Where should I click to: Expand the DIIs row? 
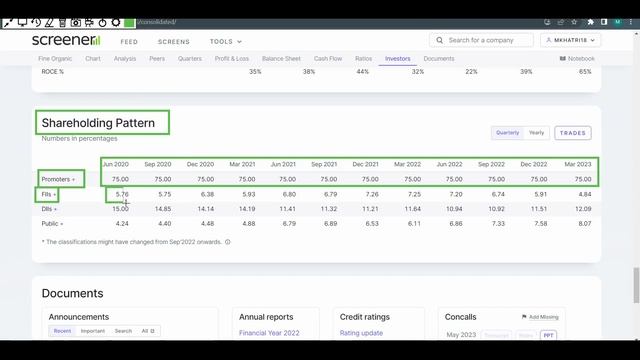click(x=49, y=209)
